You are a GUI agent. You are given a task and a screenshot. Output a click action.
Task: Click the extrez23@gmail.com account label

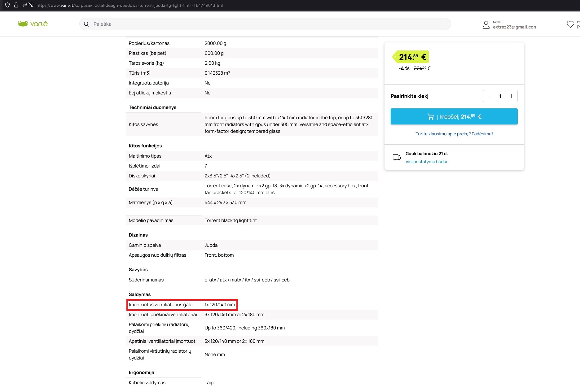(514, 27)
